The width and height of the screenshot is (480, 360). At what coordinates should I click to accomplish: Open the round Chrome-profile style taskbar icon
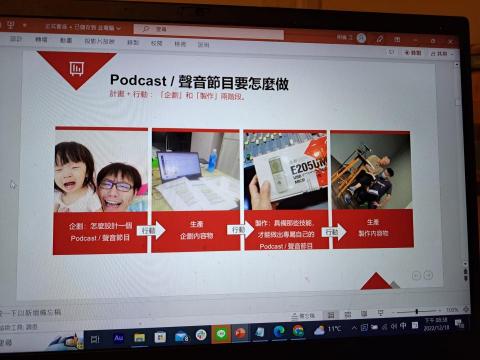(x=201, y=335)
